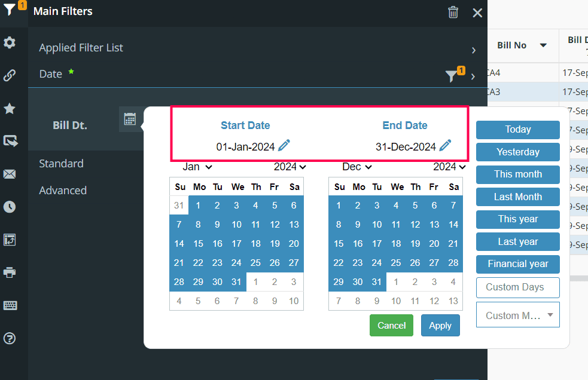This screenshot has height=380, width=588.
Task: Click the printer icon in sidebar
Action: point(10,272)
